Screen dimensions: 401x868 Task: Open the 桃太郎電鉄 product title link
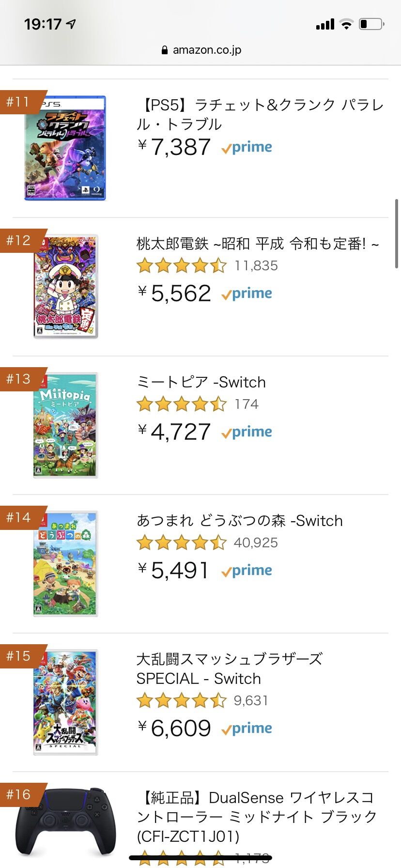(257, 244)
